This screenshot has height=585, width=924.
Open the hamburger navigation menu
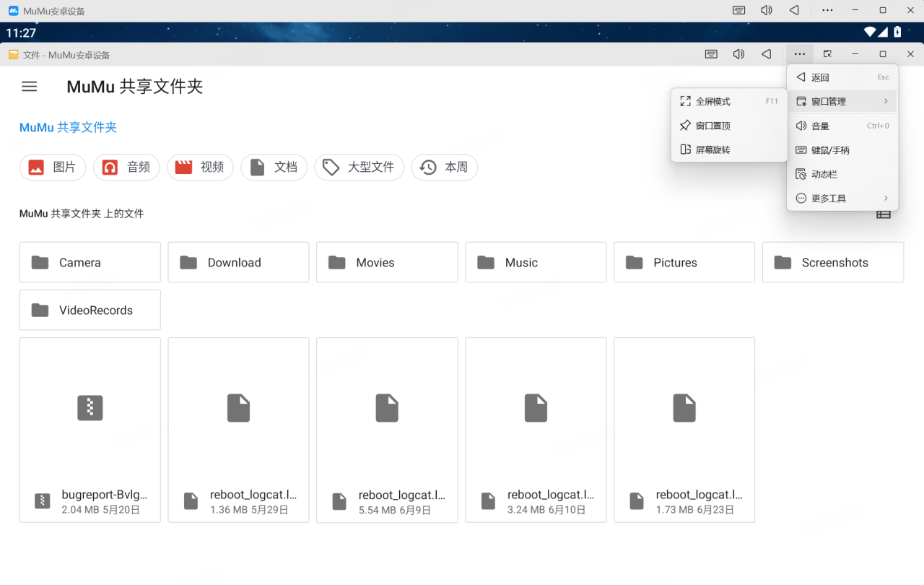[29, 87]
